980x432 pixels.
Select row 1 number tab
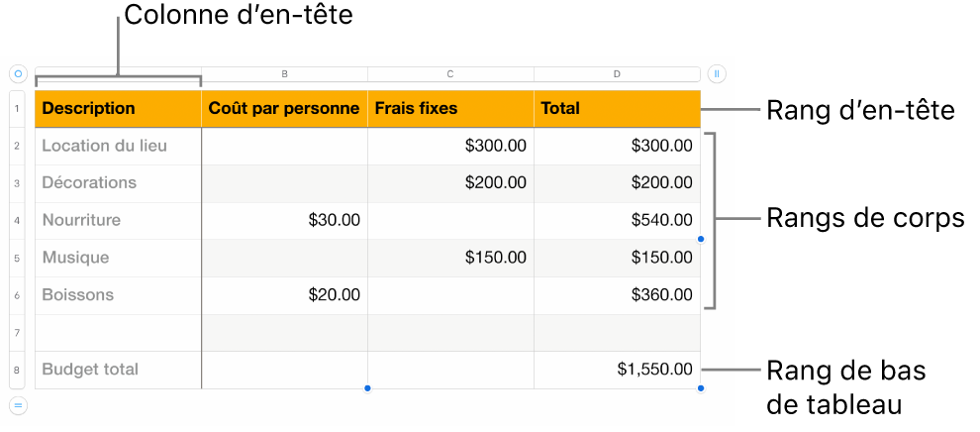(18, 109)
